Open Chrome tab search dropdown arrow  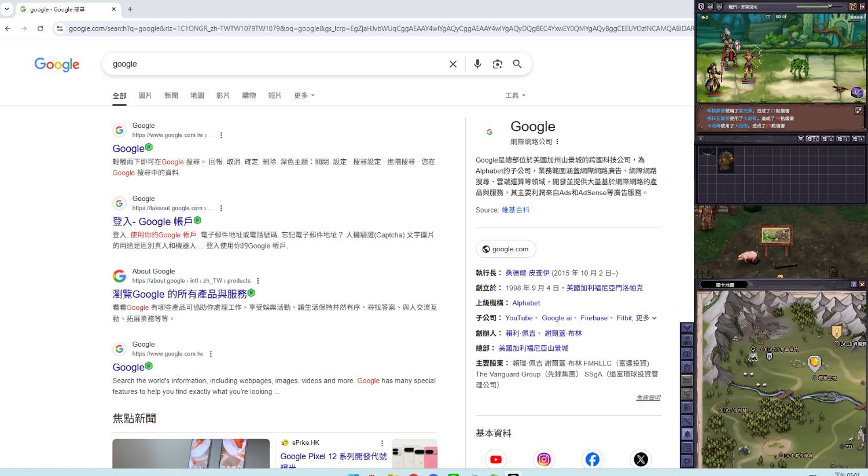point(7,9)
